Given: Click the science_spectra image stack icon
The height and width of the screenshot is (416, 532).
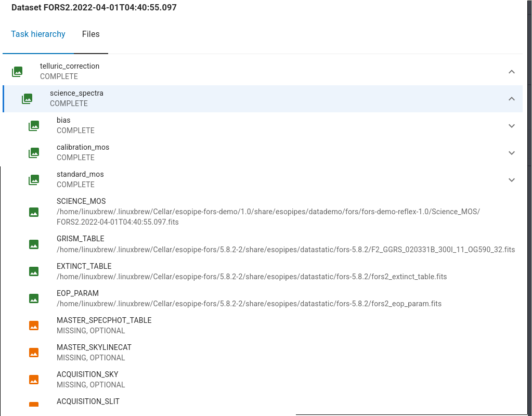Looking at the screenshot, I should [27, 99].
